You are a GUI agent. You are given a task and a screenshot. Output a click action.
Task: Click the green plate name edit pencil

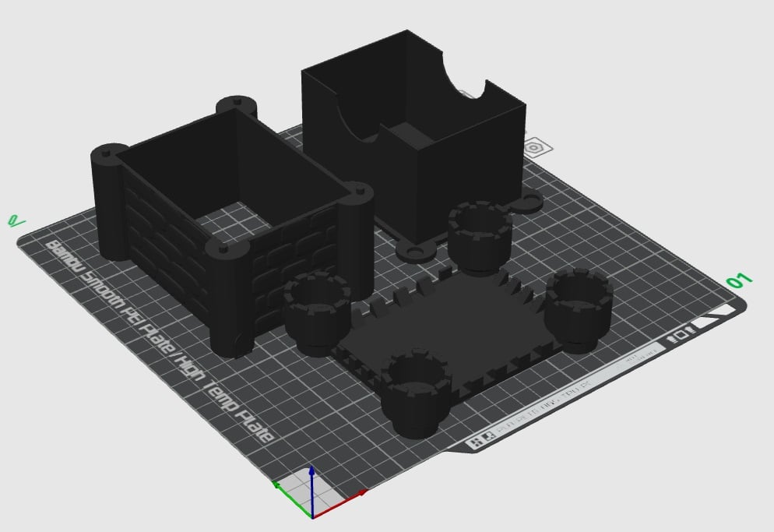point(16,220)
